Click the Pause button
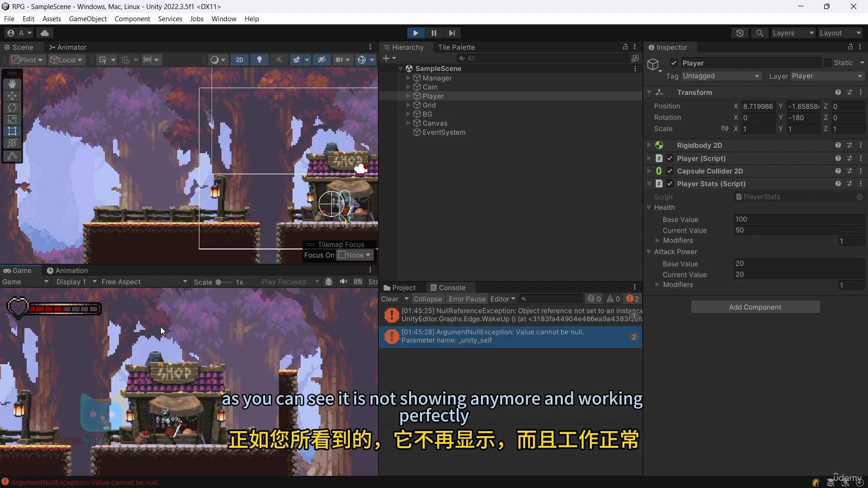Screen dimensions: 868x488 pos(434,33)
